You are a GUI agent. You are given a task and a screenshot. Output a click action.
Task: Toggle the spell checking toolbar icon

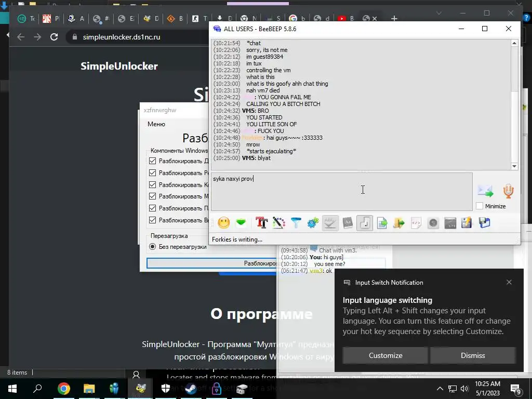click(330, 223)
